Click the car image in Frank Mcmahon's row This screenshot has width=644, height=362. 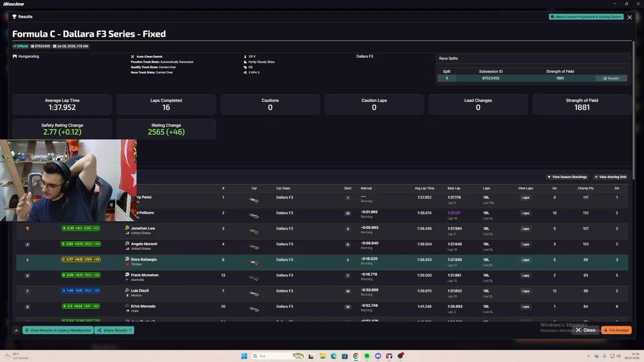point(254,278)
